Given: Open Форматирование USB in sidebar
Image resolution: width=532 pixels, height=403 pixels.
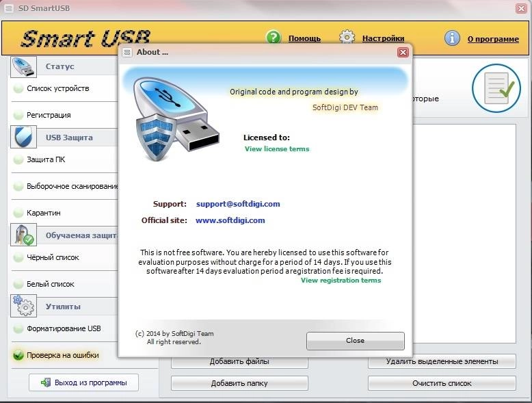Looking at the screenshot, I should (x=64, y=328).
